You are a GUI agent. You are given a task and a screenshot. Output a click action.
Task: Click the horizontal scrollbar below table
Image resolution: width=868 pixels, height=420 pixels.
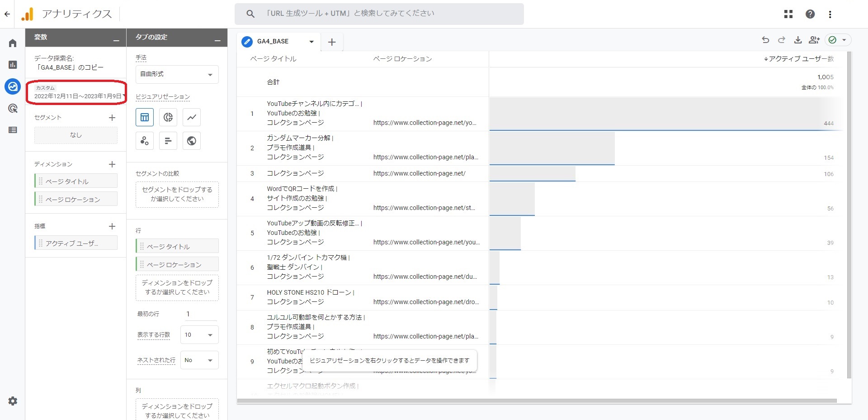(537, 401)
